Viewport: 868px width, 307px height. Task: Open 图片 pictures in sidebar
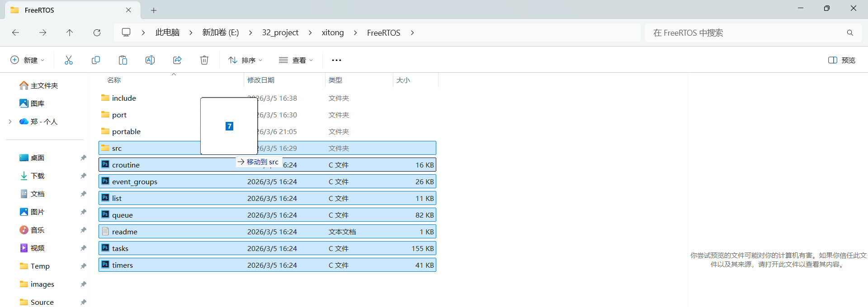(32, 212)
